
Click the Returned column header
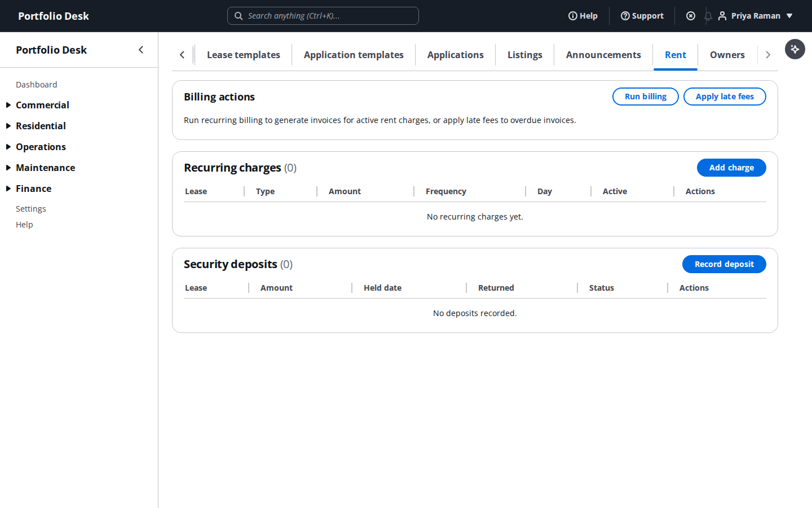point(496,288)
